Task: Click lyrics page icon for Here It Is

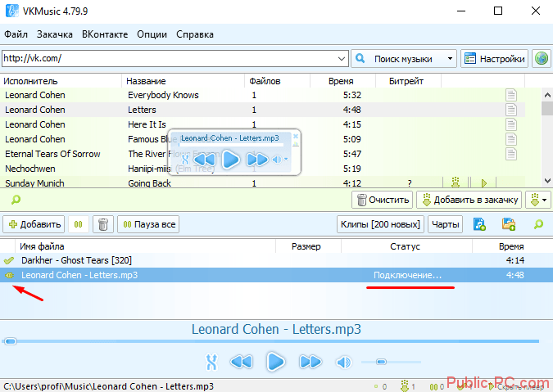Action: tap(510, 124)
